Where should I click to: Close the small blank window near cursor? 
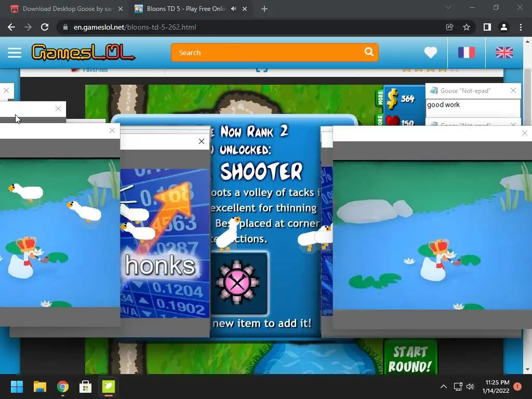58,109
